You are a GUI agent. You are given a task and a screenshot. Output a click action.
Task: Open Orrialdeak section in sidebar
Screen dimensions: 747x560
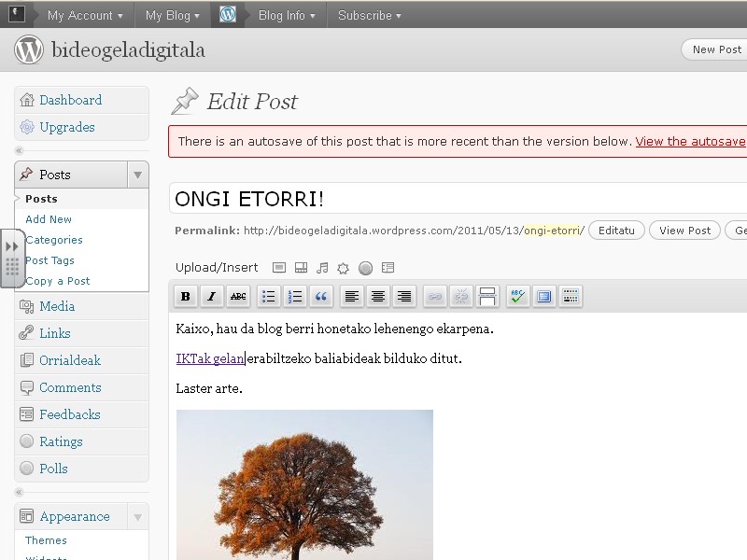81,360
